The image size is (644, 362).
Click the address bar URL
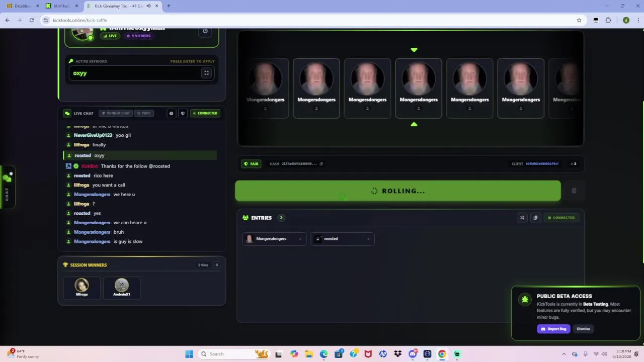(80, 20)
